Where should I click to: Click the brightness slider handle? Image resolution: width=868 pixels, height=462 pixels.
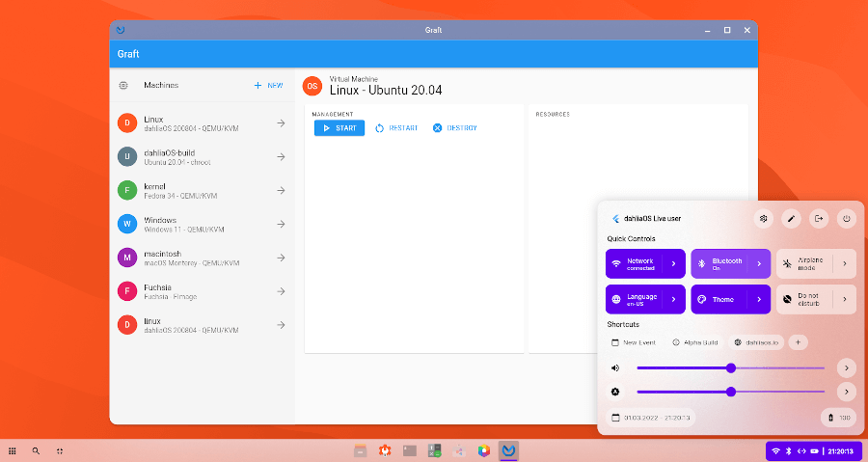(x=731, y=392)
